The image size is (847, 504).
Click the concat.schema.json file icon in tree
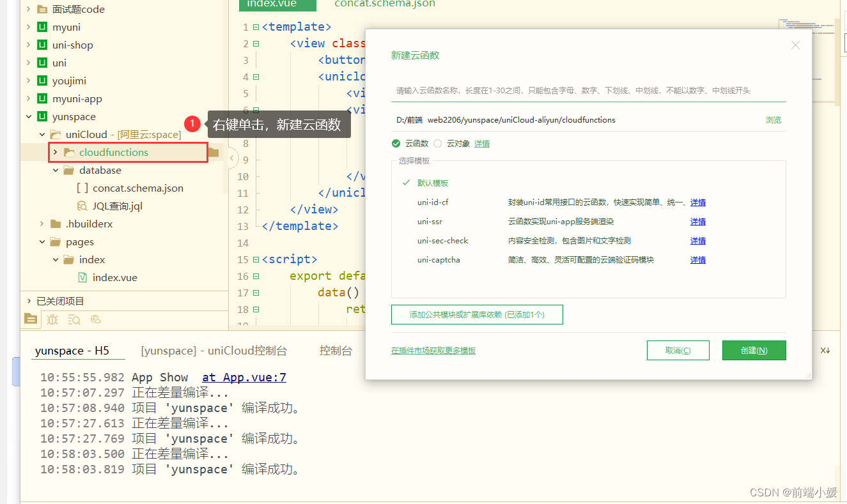coord(82,188)
